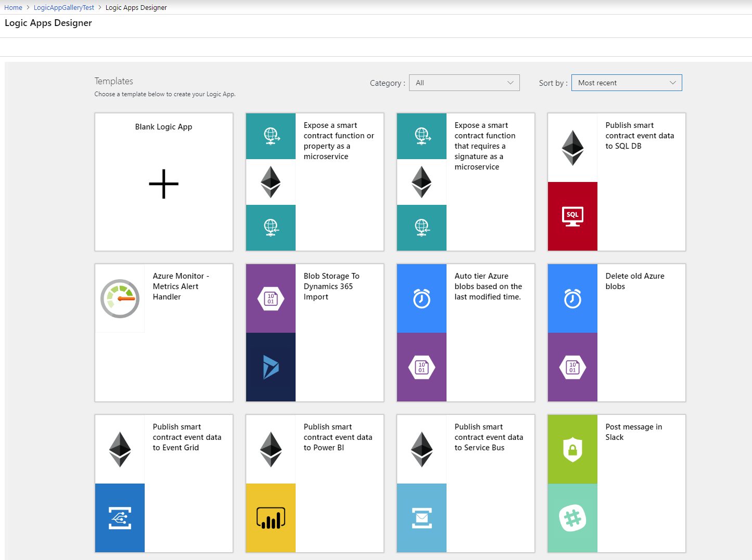
Task: Go to Home via breadcrumb
Action: click(13, 7)
